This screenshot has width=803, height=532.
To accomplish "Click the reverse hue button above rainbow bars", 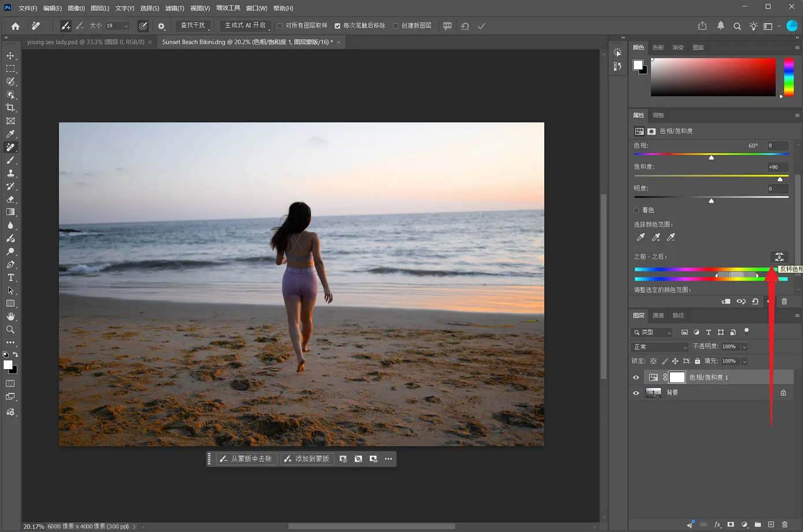I will pyautogui.click(x=779, y=256).
